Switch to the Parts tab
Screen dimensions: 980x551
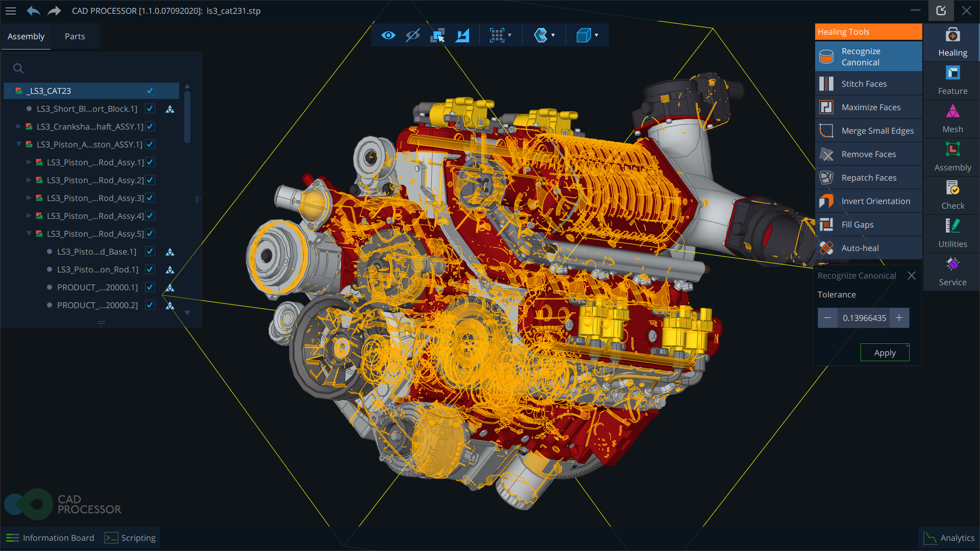point(75,36)
